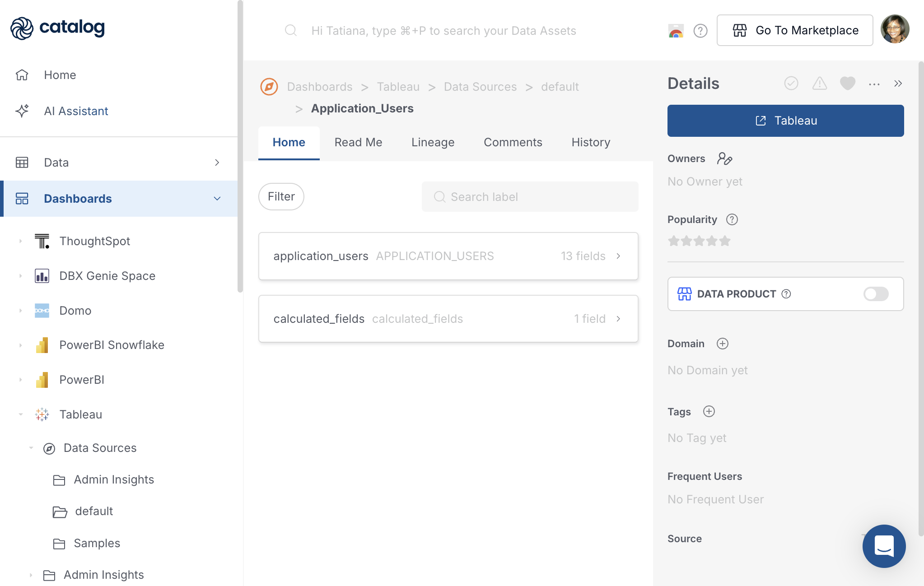The height and width of the screenshot is (586, 924).
Task: Open the asset in Tableau button
Action: [786, 121]
